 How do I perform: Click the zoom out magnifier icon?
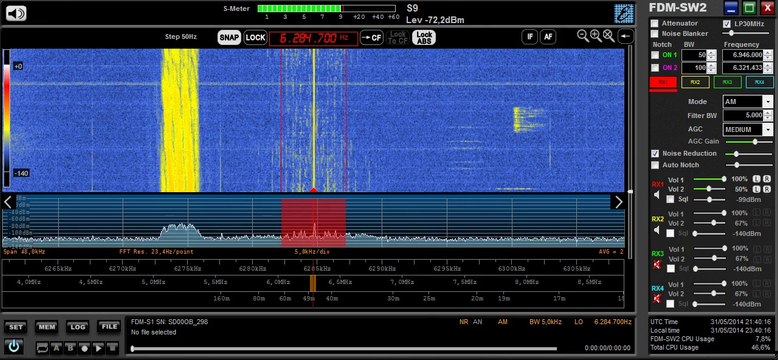pos(583,36)
